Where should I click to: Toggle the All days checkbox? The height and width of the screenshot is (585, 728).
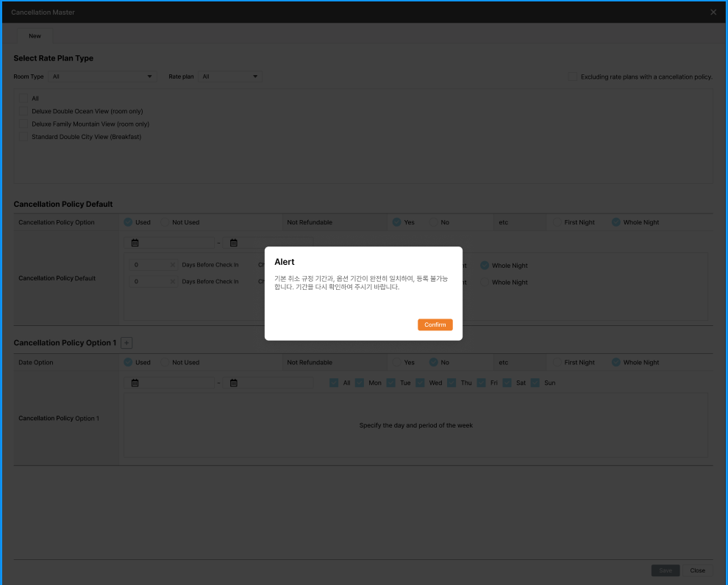click(334, 383)
